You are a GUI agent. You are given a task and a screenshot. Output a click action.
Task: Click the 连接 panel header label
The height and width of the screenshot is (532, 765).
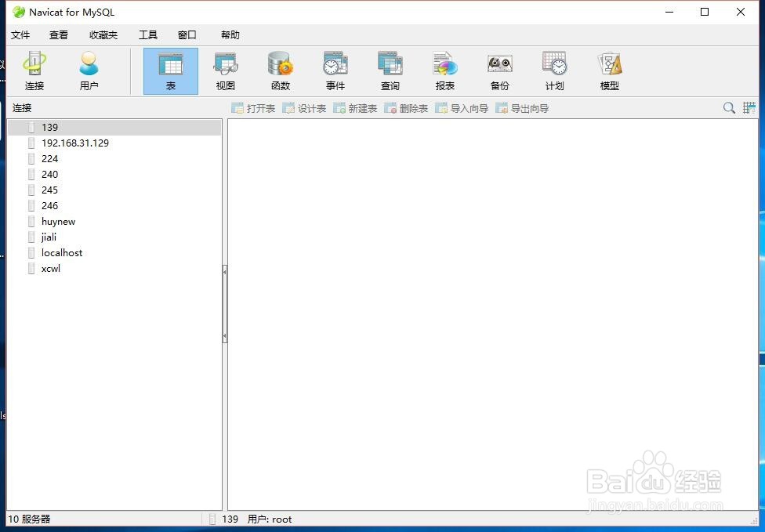pos(22,108)
